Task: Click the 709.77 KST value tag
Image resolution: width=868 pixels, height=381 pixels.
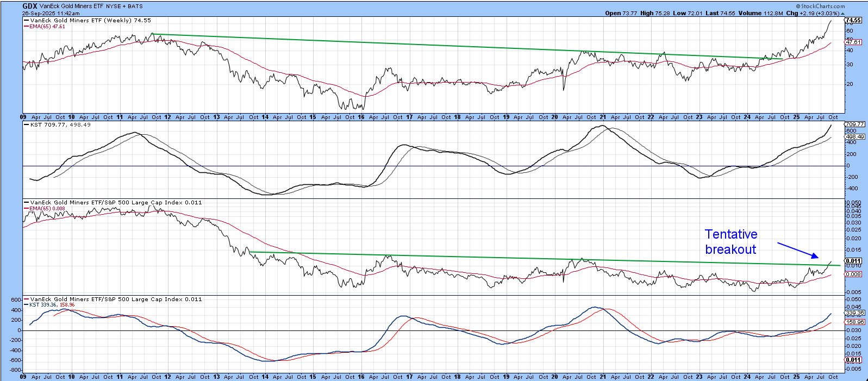Action: 854,124
